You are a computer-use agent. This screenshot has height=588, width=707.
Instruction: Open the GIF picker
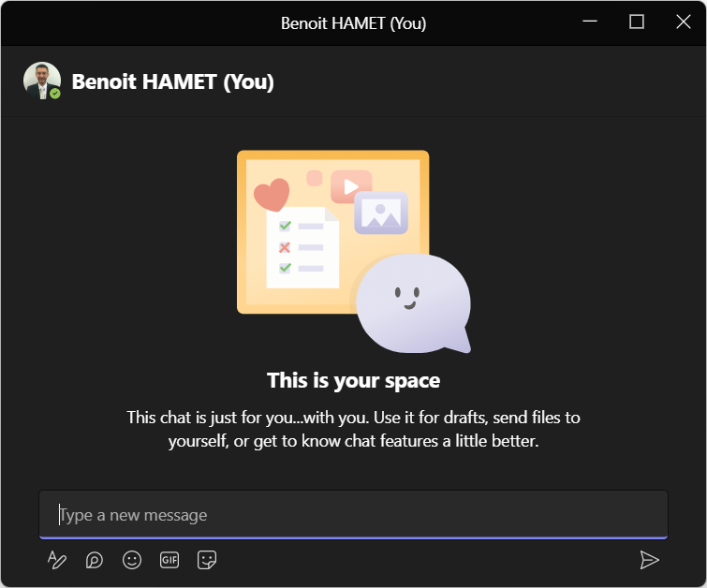pos(169,560)
